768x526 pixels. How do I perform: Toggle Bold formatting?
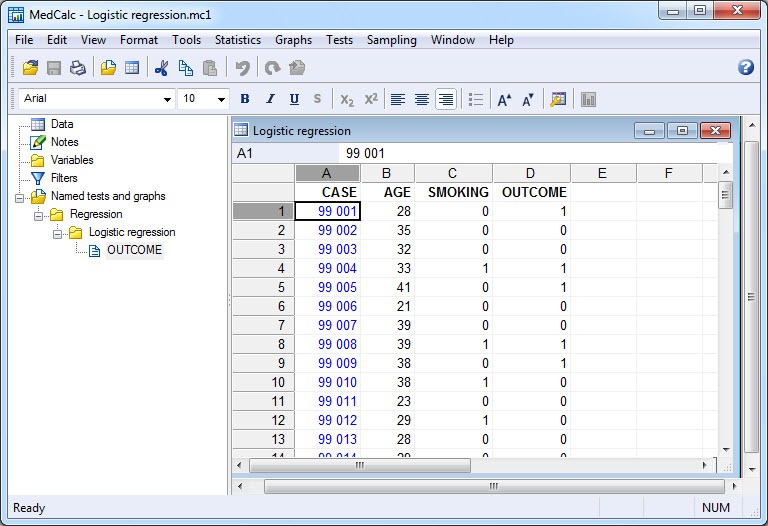click(245, 99)
